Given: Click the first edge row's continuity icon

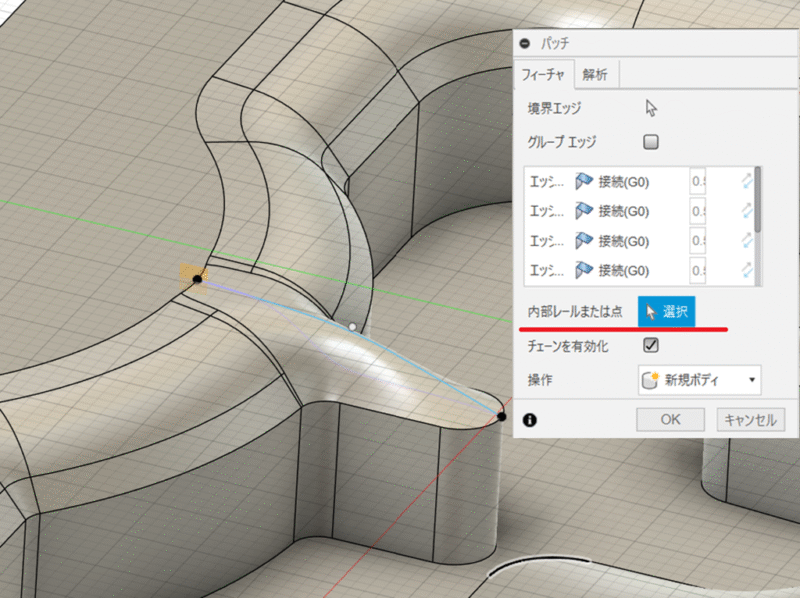Looking at the screenshot, I should [x=582, y=181].
